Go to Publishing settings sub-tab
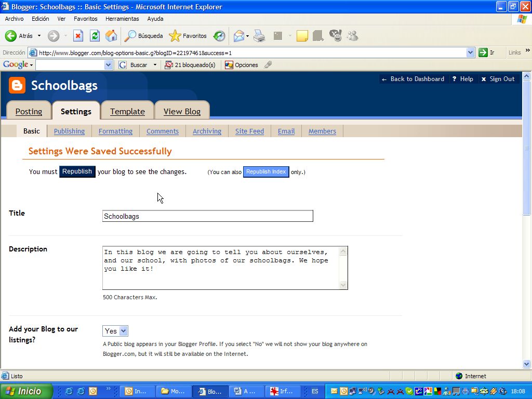Image resolution: width=532 pixels, height=399 pixels. point(69,131)
